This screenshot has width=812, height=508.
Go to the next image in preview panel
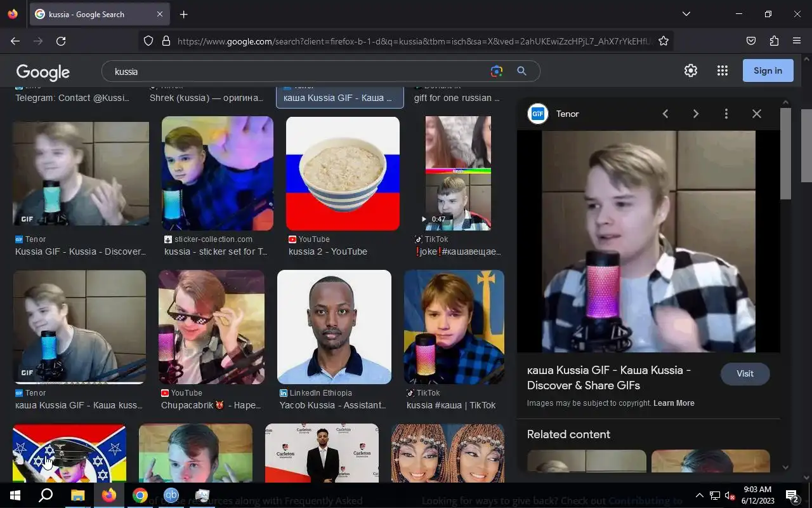coord(696,114)
